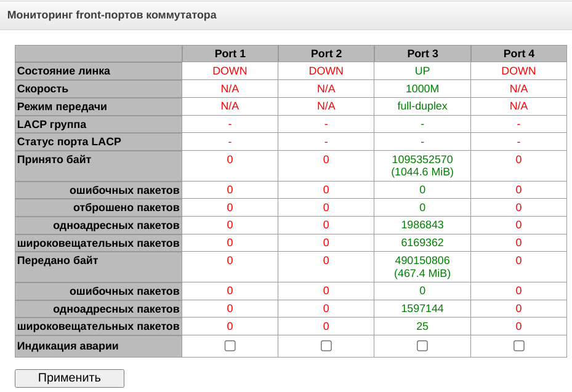Viewport: 572px width, 392px height.
Task: Click the Индикация аварии row label
Action: 68,346
